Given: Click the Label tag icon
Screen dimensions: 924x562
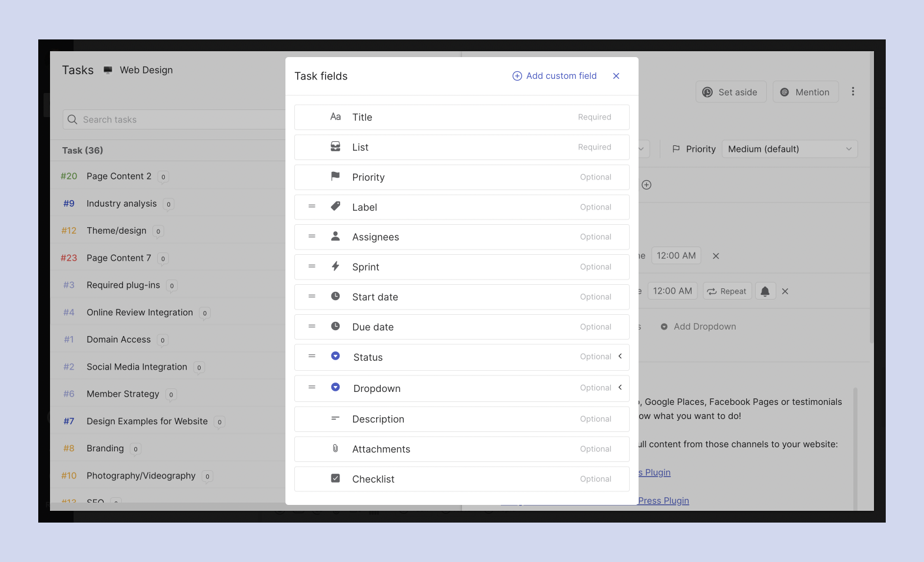Looking at the screenshot, I should tap(335, 207).
